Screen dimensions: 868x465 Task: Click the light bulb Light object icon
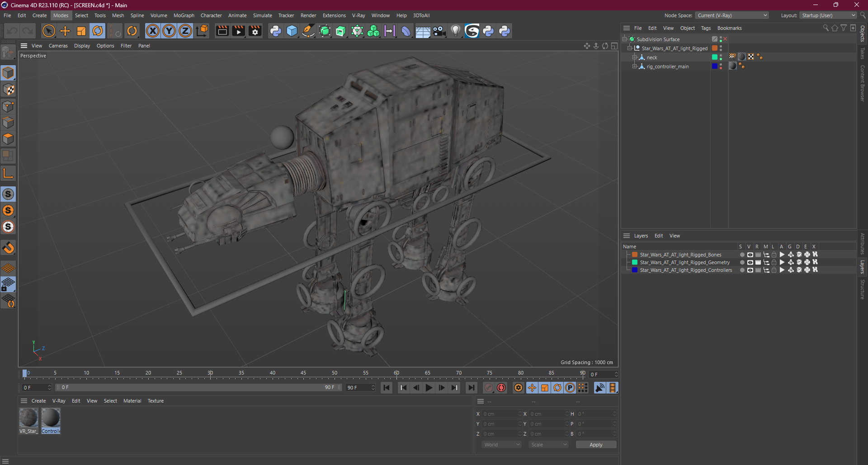tap(455, 31)
